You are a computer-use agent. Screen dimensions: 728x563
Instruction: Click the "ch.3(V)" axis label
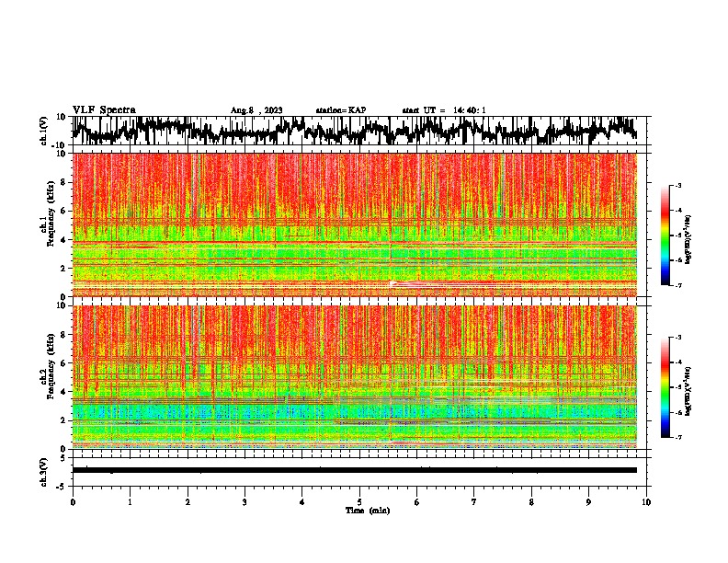click(x=44, y=472)
